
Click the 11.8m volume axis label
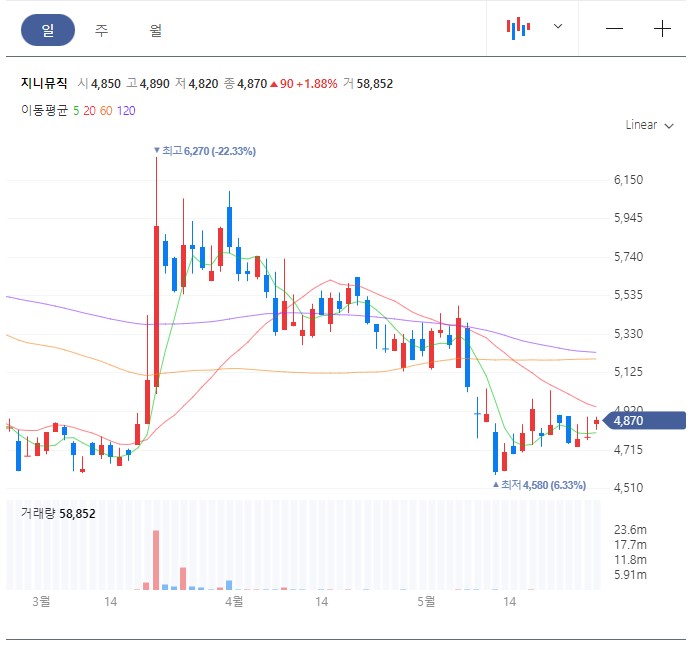[x=630, y=560]
